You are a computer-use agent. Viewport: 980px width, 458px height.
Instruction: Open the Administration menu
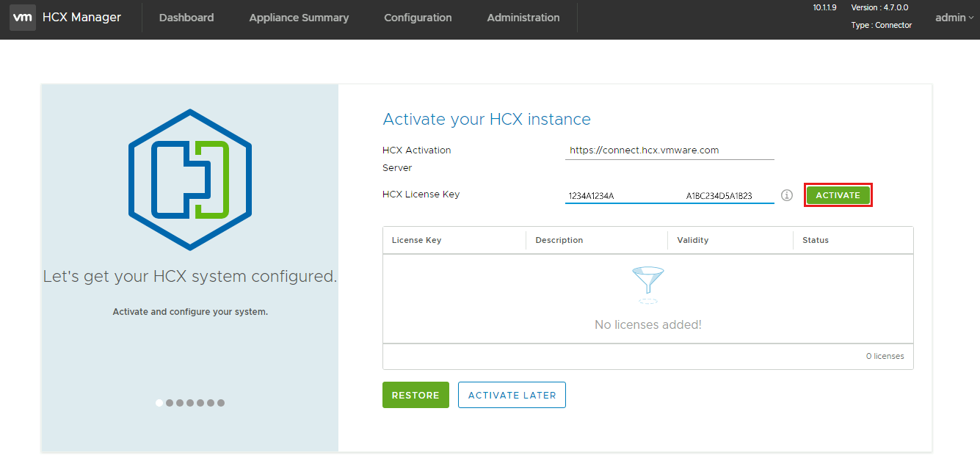[x=523, y=18]
